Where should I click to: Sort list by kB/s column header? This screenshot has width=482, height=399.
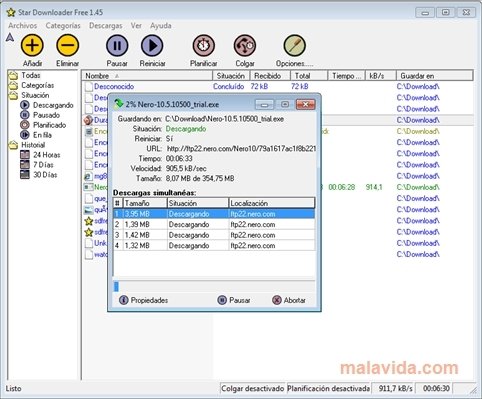[x=381, y=76]
